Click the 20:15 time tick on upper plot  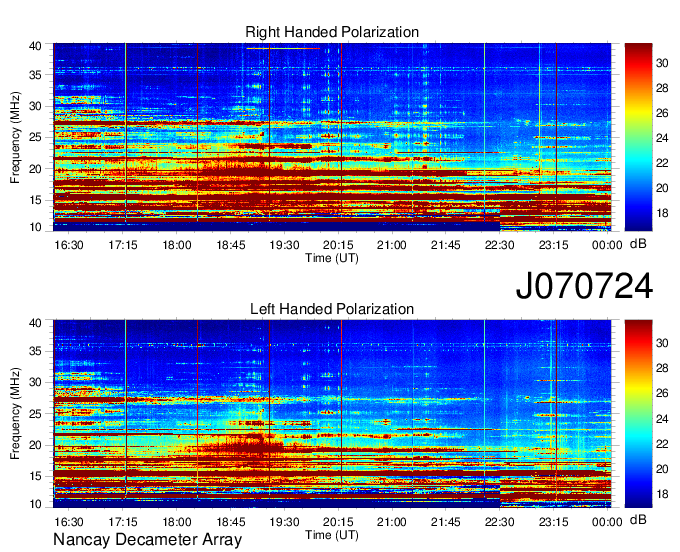(x=338, y=245)
